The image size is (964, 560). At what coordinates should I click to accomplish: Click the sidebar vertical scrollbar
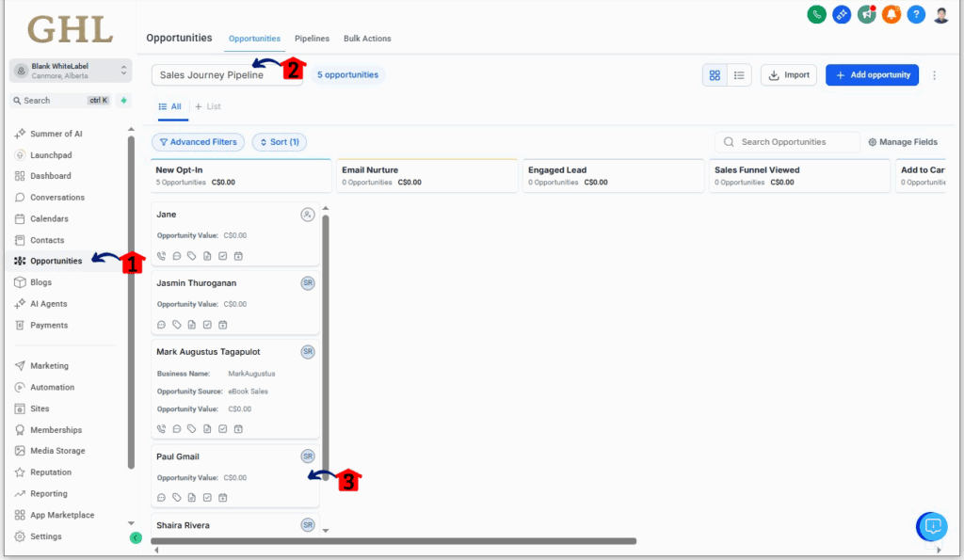click(131, 301)
